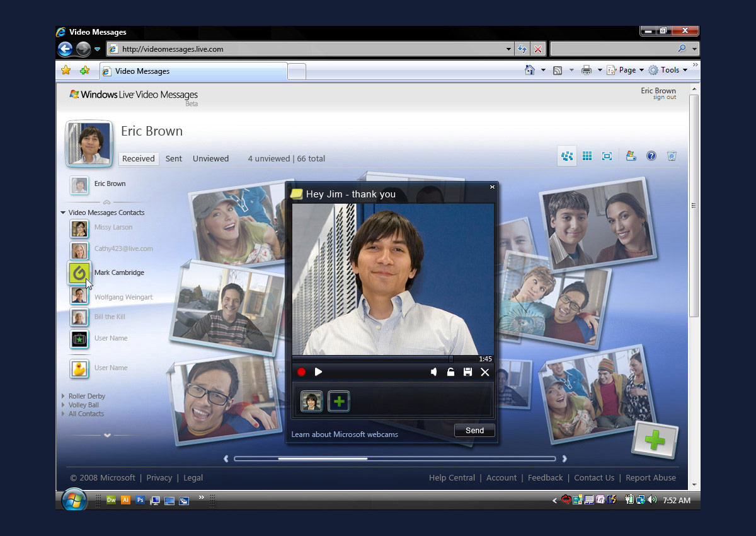
Task: Send the video message
Action: coord(474,431)
